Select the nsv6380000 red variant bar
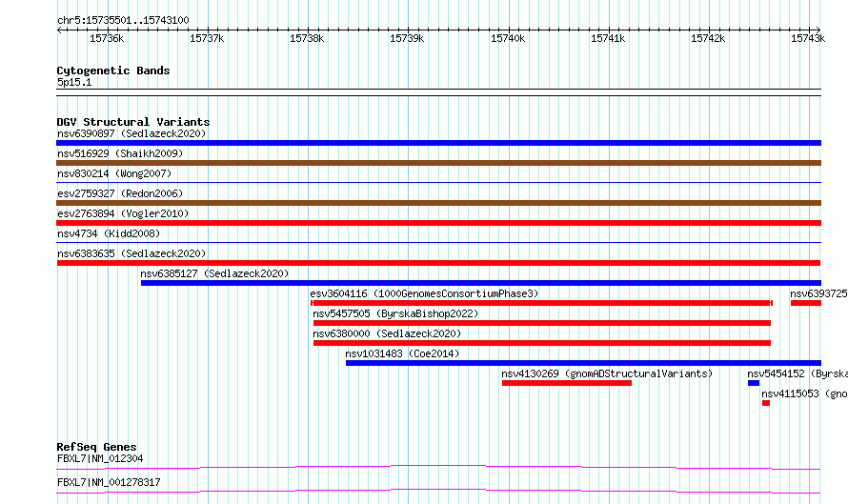The height and width of the screenshot is (504, 848). 542,343
